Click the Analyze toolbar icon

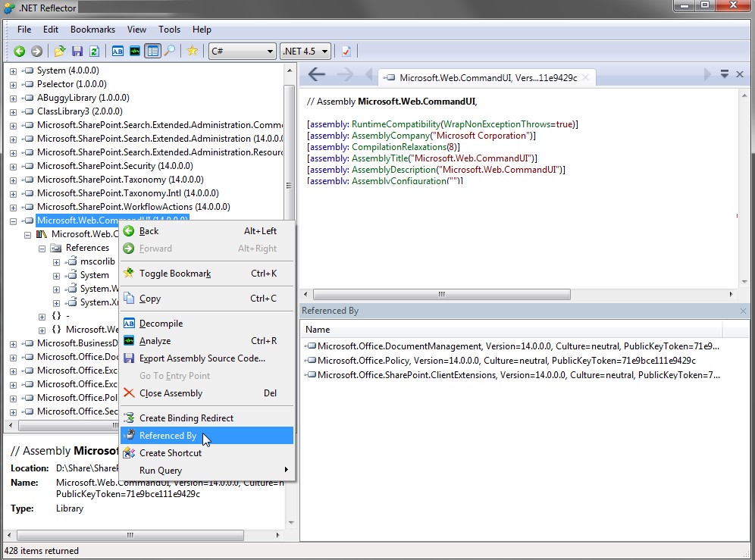tap(135, 51)
